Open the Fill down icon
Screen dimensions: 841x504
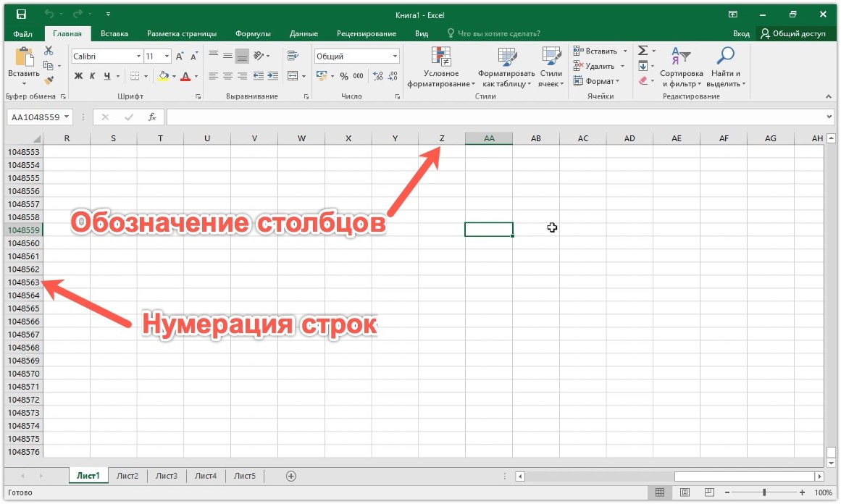(x=643, y=66)
